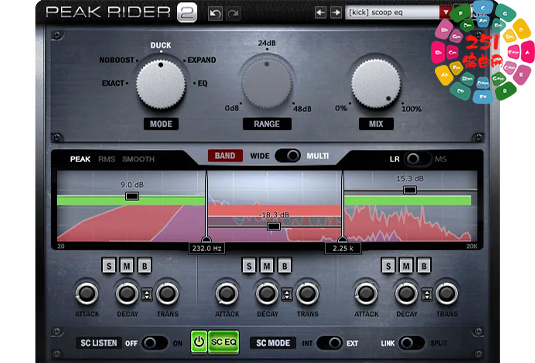Image resolution: width=535 pixels, height=363 pixels.
Task: Bypass the high band with B button
Action: (424, 265)
